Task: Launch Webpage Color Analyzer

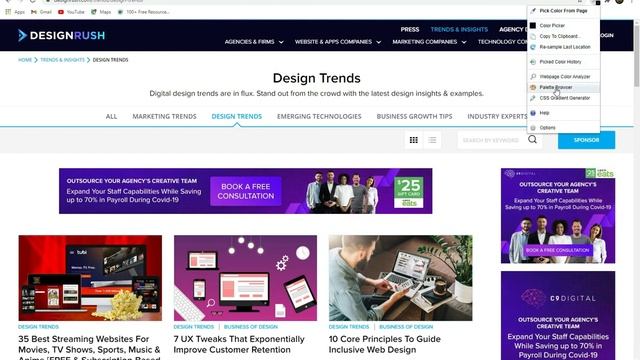Action: pyautogui.click(x=565, y=77)
